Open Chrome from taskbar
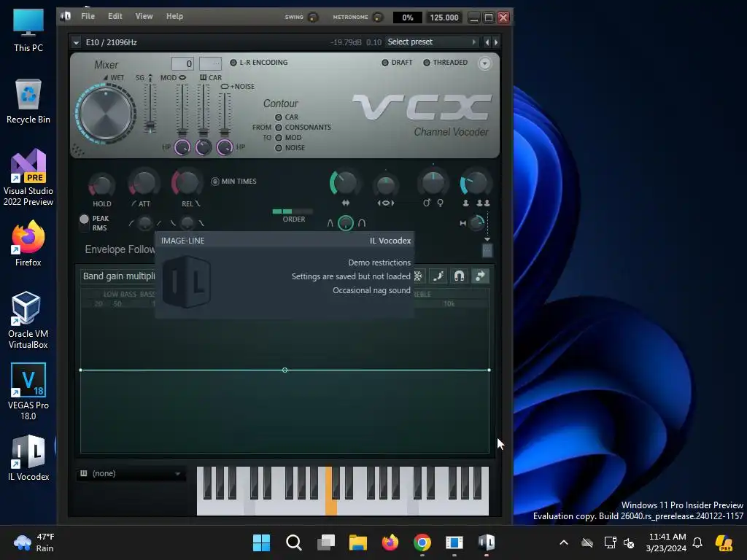This screenshot has width=747, height=560. (x=422, y=542)
